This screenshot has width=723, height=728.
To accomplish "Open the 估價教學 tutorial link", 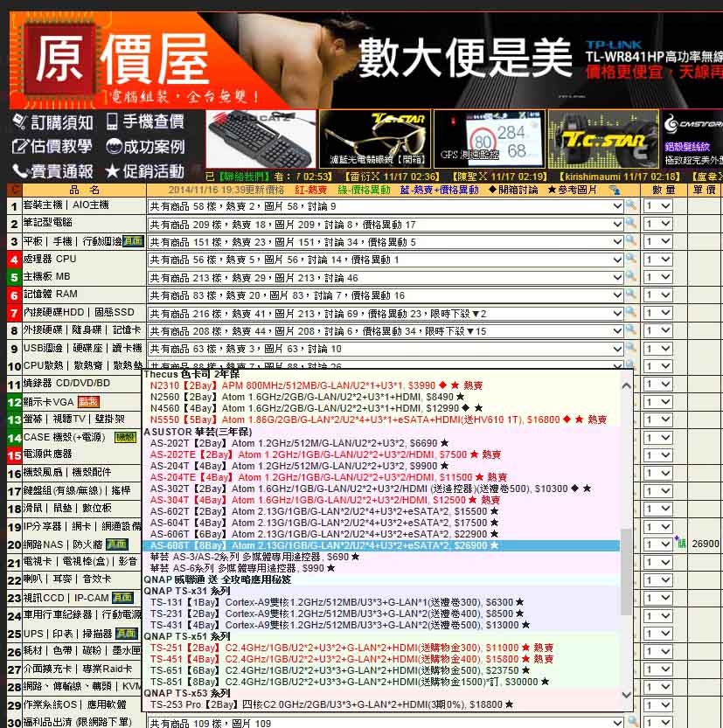I will [x=52, y=147].
